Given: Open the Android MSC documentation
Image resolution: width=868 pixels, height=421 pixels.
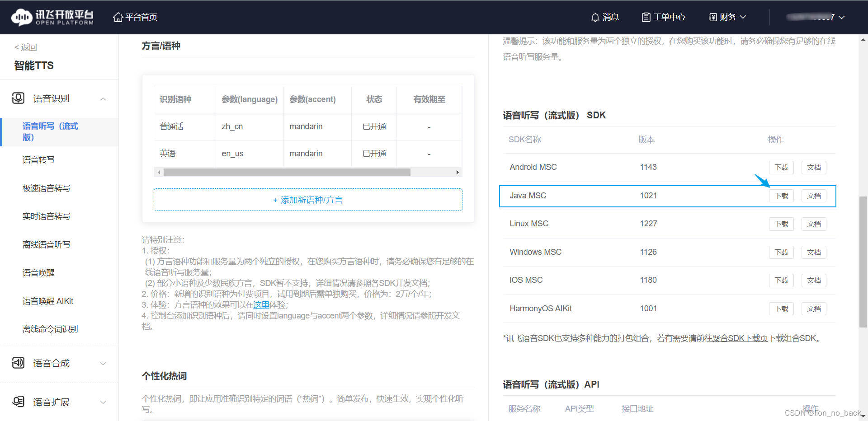Looking at the screenshot, I should pyautogui.click(x=814, y=168).
